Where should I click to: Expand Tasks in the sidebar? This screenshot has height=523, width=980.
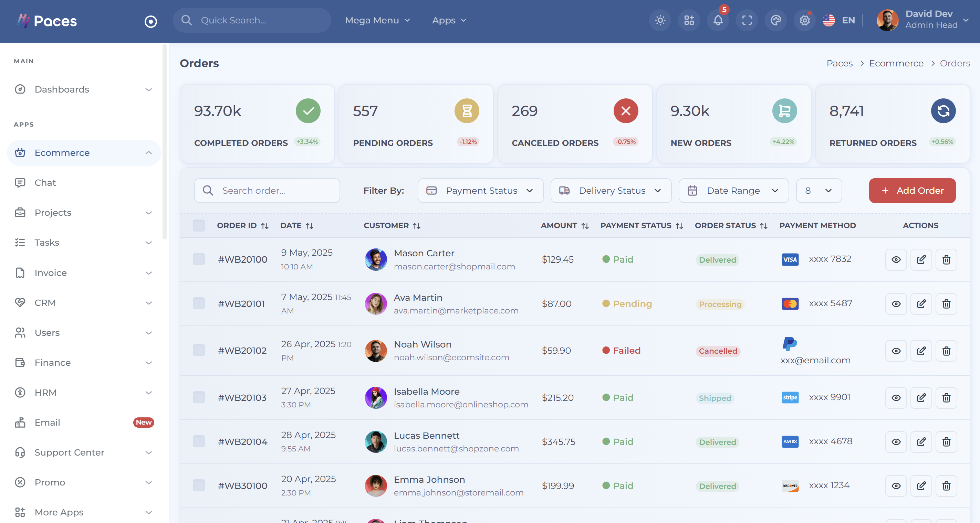click(84, 243)
